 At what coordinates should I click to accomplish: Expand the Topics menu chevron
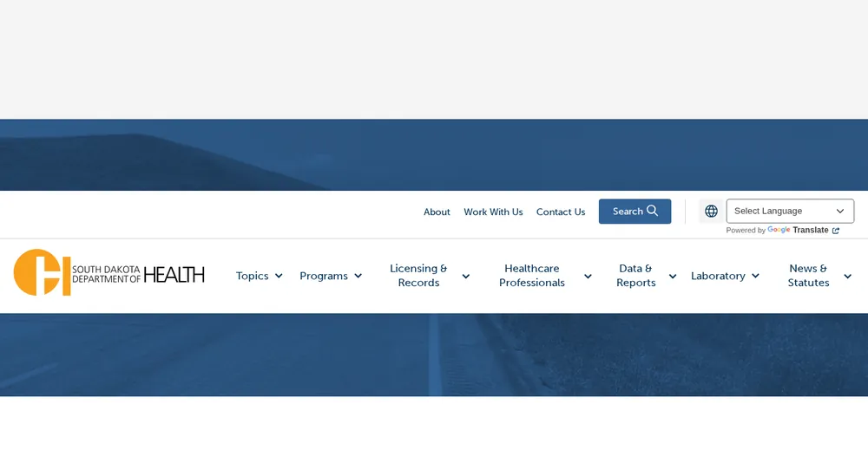[x=279, y=276]
